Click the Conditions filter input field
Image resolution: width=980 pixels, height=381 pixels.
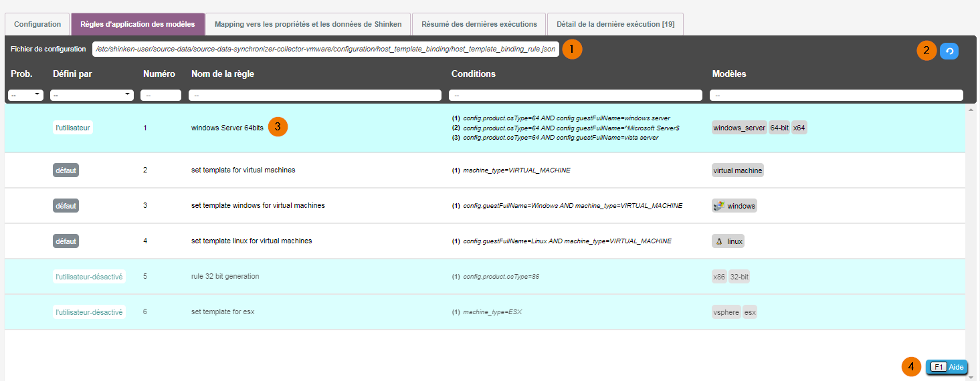575,96
